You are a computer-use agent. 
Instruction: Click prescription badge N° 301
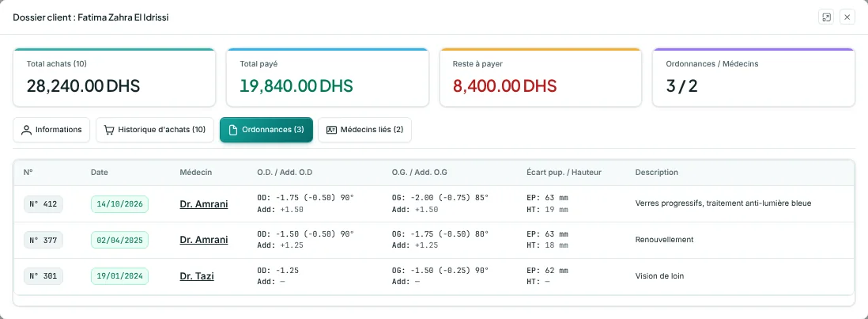[43, 275]
